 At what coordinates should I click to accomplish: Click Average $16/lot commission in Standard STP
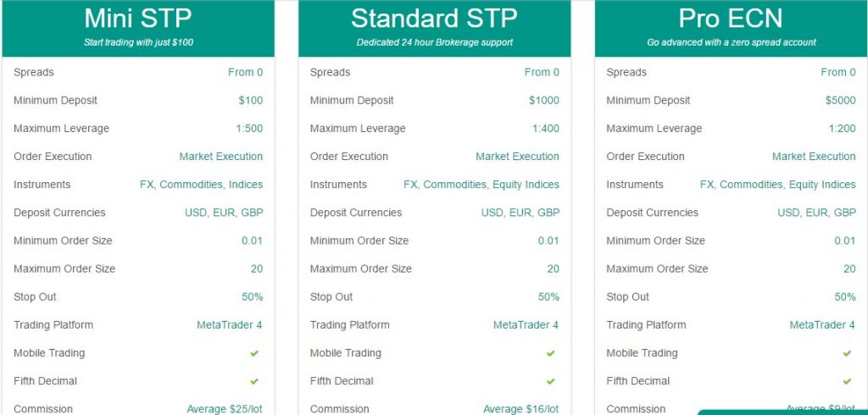[521, 409]
